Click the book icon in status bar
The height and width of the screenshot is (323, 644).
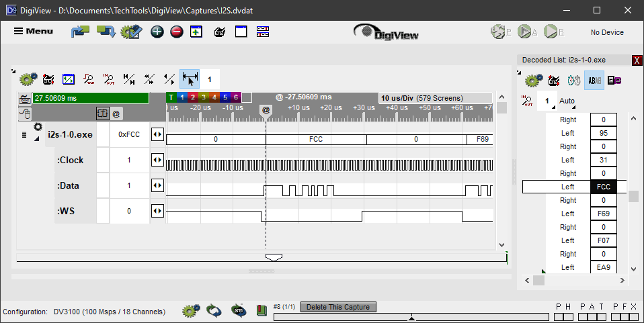[x=261, y=310]
